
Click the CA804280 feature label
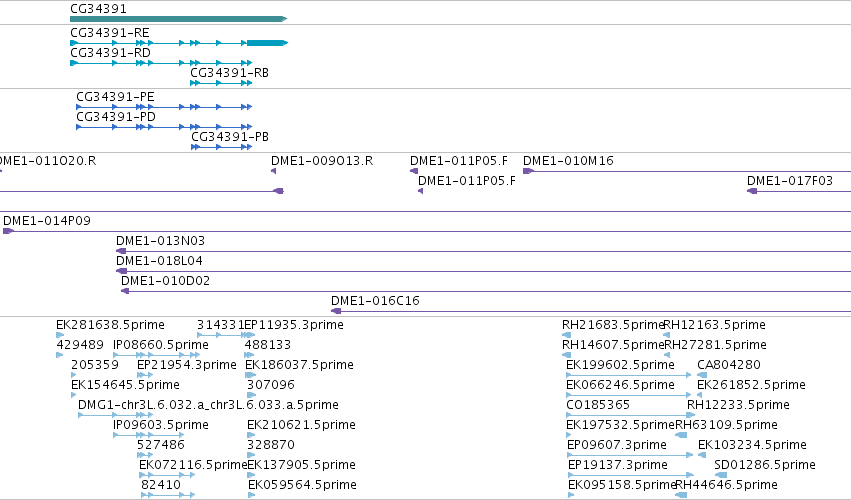point(729,365)
